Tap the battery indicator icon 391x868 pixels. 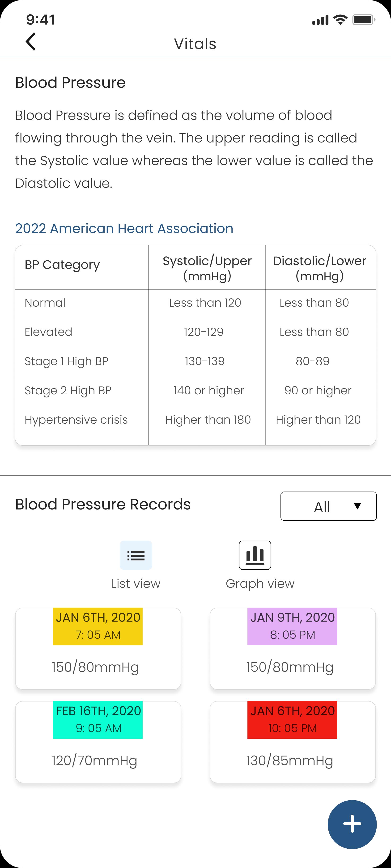pos(364,20)
